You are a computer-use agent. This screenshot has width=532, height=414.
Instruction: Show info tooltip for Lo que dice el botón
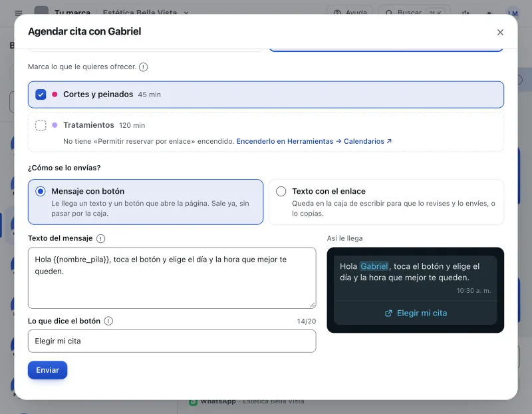(108, 321)
